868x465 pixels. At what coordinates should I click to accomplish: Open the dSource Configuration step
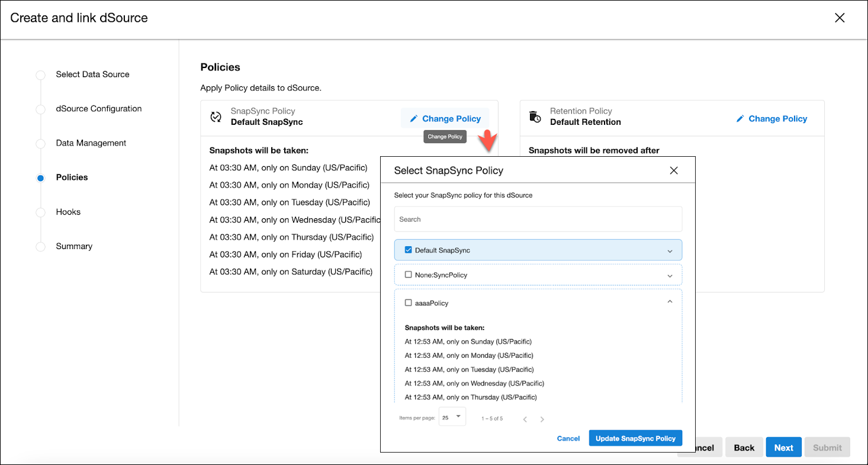pyautogui.click(x=98, y=109)
